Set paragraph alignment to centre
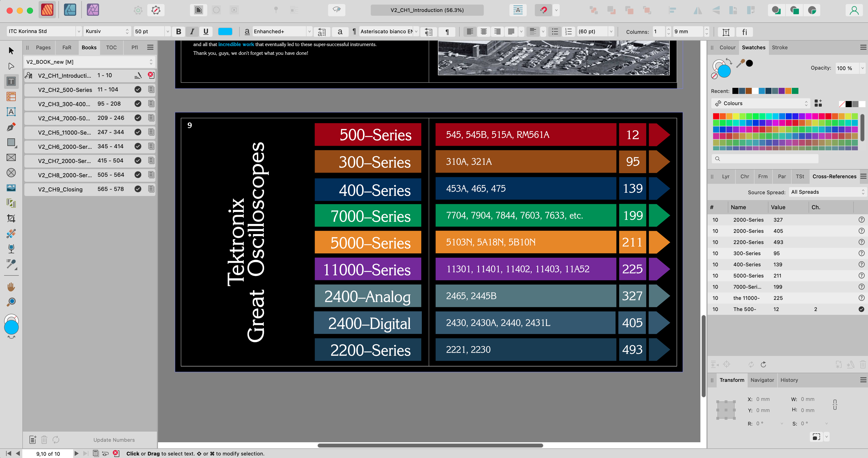The height and width of the screenshot is (458, 868). pos(484,32)
